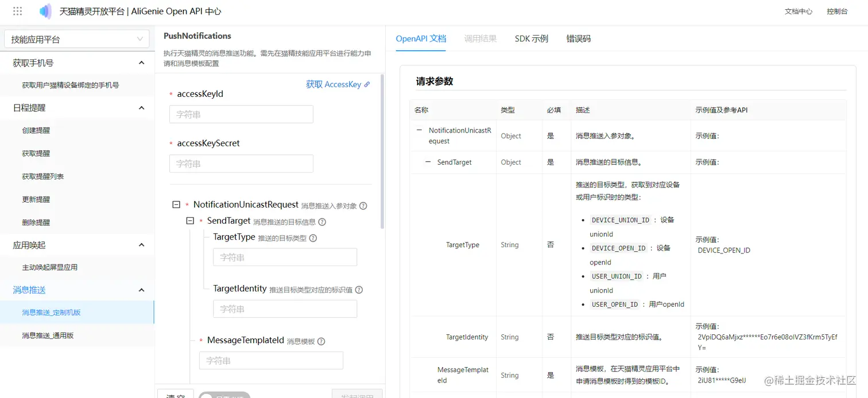Collapse the 应用唤起 section
Viewport: 868px width, 398px height.
pyautogui.click(x=142, y=245)
